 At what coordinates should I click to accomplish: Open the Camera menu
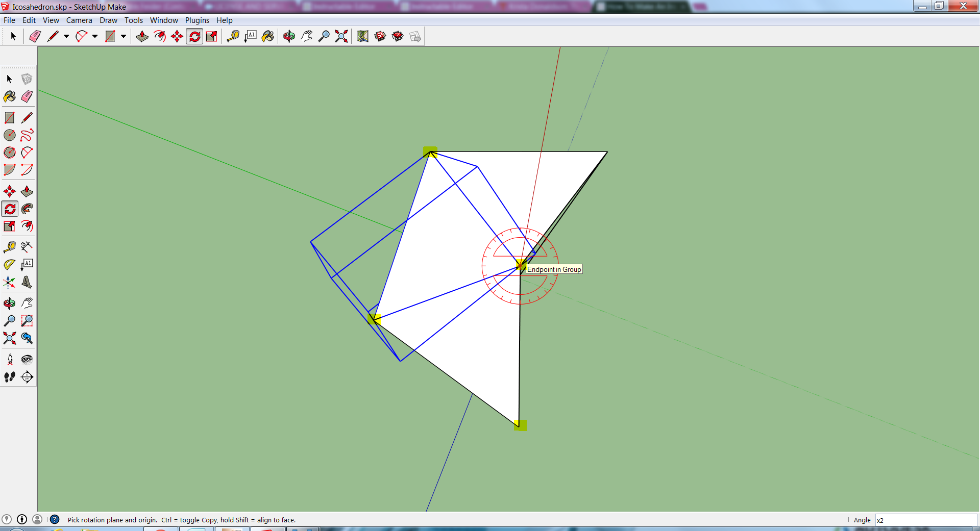click(79, 20)
